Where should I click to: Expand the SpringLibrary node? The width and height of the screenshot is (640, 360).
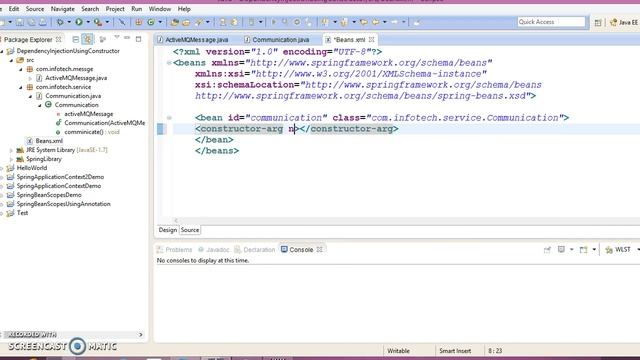tap(11, 159)
